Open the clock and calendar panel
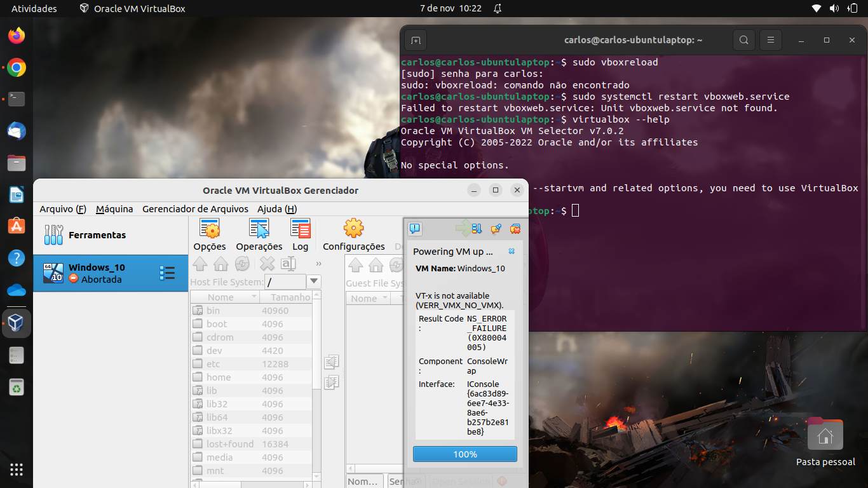This screenshot has height=488, width=868. tap(451, 8)
